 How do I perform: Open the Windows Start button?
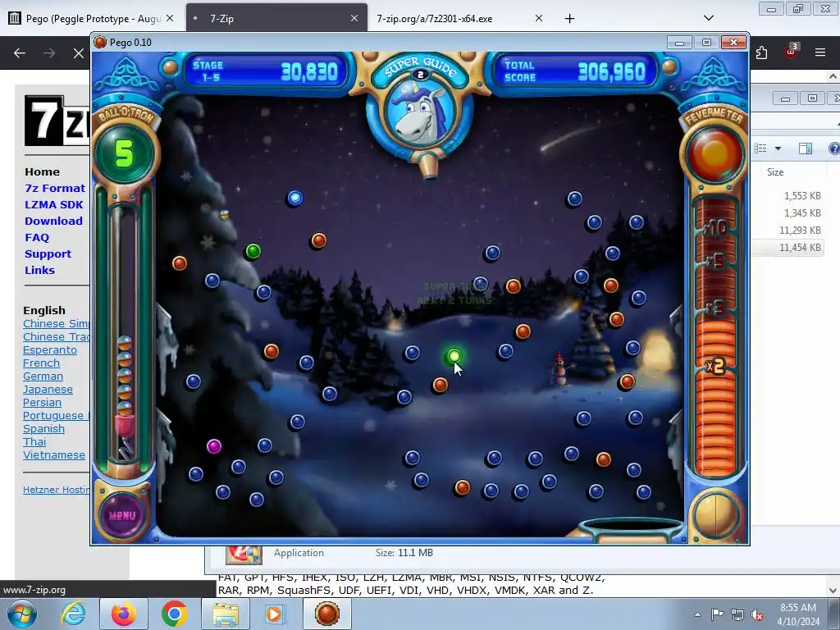tap(21, 614)
